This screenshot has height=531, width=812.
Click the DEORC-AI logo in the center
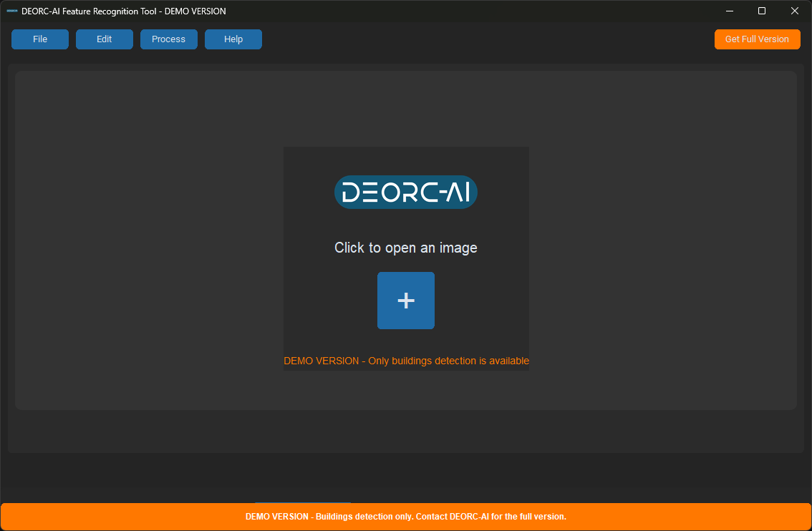click(x=406, y=192)
